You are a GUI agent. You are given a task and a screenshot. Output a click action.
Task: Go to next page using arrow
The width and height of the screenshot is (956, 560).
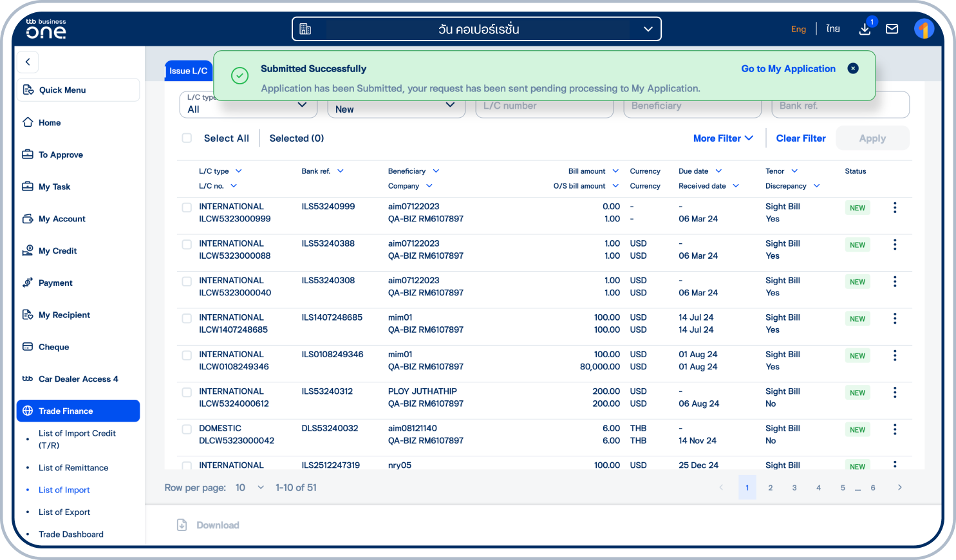pyautogui.click(x=899, y=487)
